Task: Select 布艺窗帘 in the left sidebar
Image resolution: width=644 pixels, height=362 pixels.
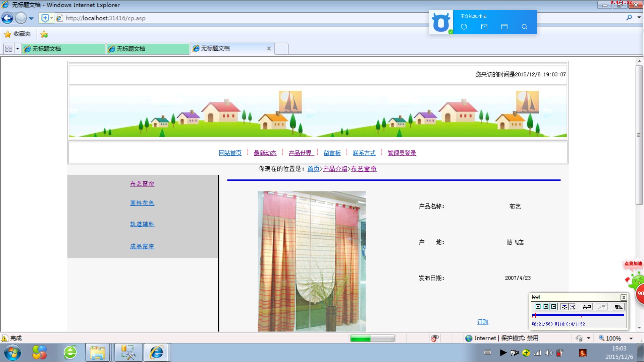Action: (142, 184)
